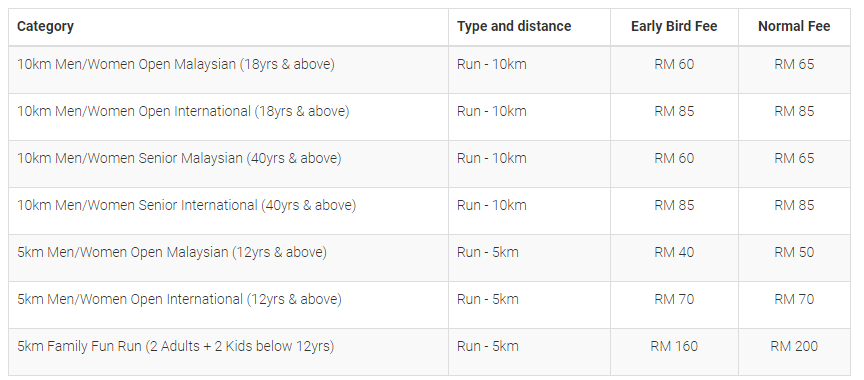Screen dimensions: 864x380
Task: Click the RM 40 early bird fee
Action: pyautogui.click(x=674, y=252)
